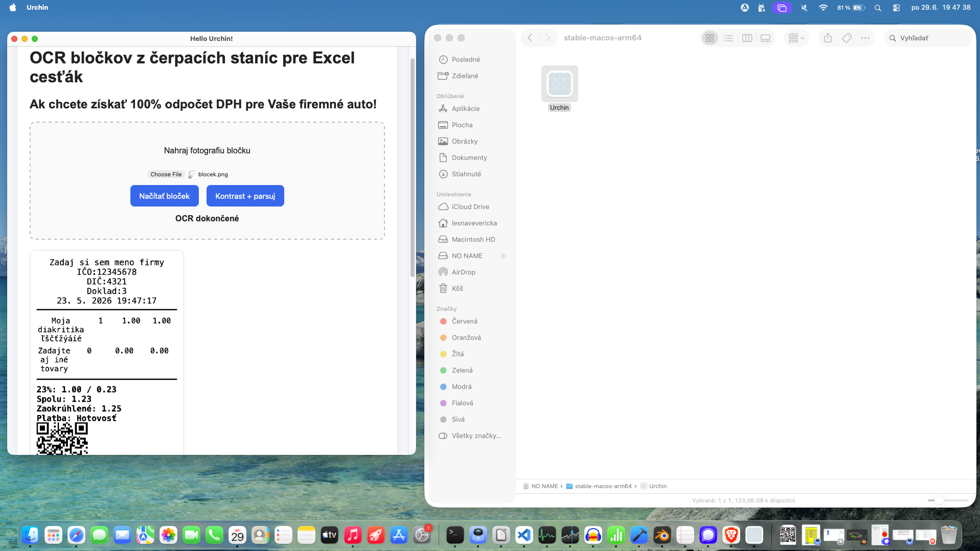Click the Vyhľadať search field
This screenshot has height=551, width=980.
927,38
